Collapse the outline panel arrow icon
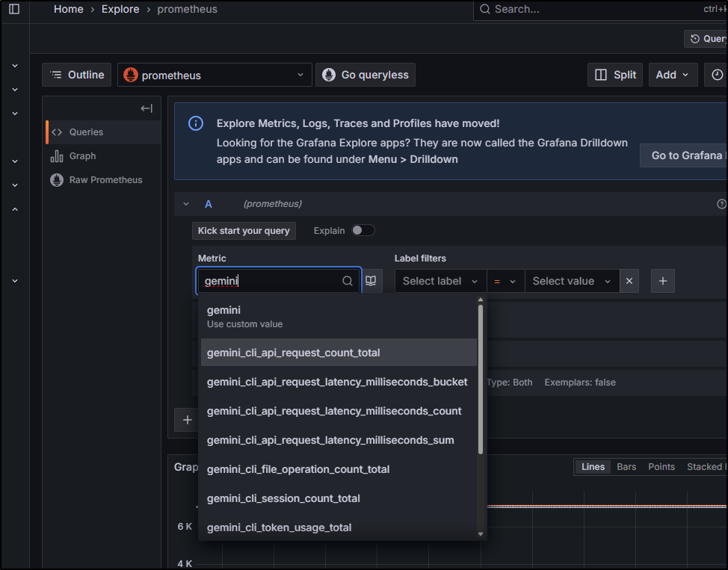728x570 pixels. point(146,108)
